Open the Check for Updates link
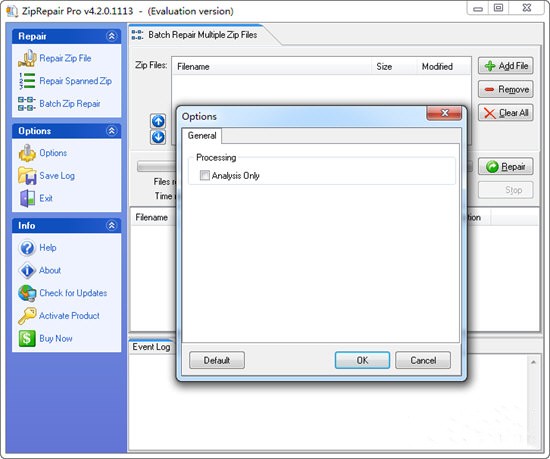This screenshot has width=550, height=459. coord(73,293)
